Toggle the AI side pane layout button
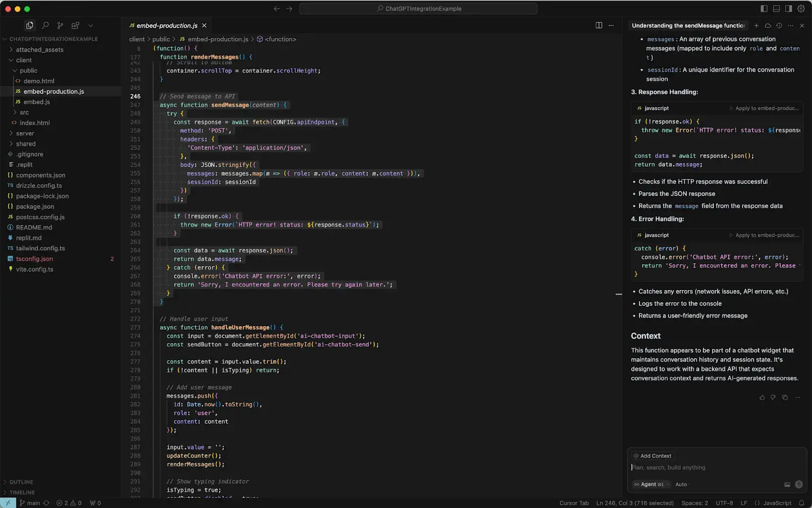 (789, 9)
